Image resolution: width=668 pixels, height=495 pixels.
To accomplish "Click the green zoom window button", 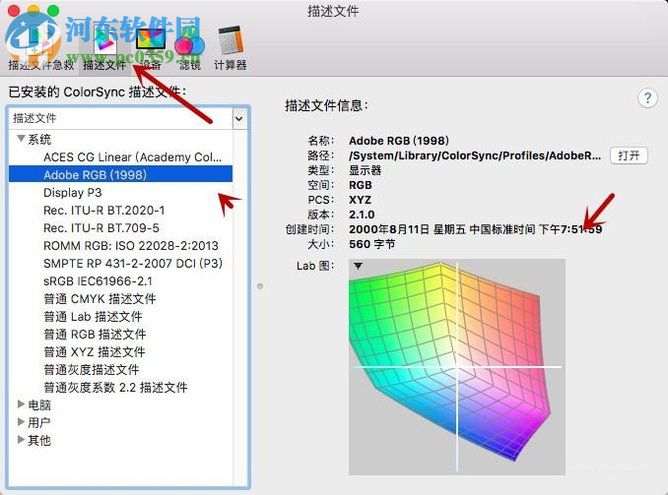I will pos(53,10).
